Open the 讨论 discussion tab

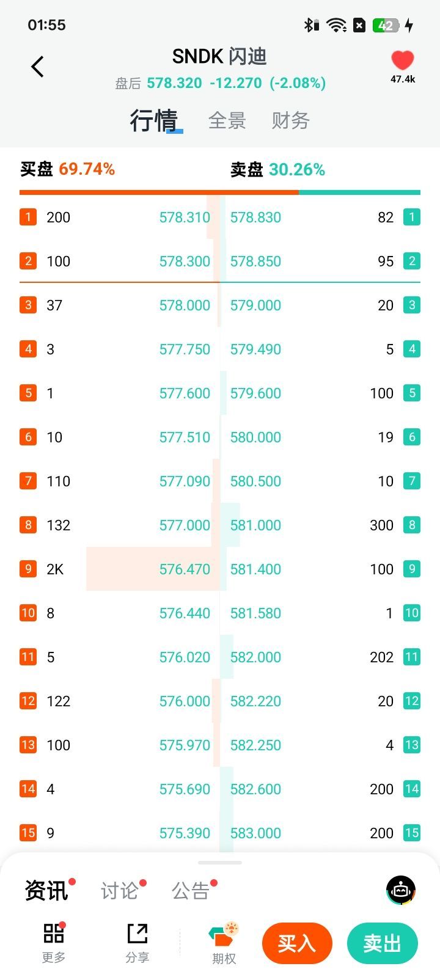[x=119, y=891]
